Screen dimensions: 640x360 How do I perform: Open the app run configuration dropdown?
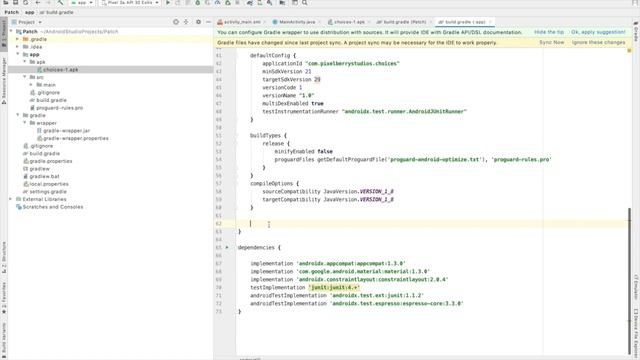[82, 2]
